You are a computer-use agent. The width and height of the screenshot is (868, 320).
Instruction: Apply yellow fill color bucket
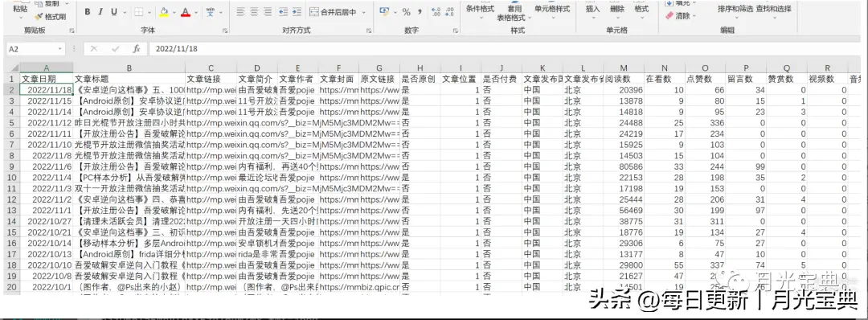click(163, 12)
